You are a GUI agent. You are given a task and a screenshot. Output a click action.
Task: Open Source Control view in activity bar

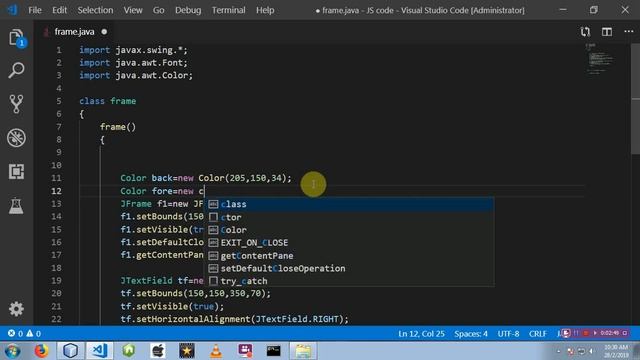pyautogui.click(x=16, y=104)
